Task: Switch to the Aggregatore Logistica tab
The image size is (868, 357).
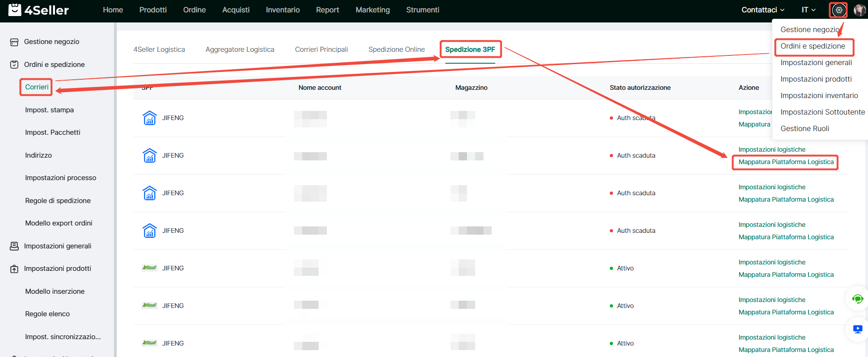Action: pos(240,49)
